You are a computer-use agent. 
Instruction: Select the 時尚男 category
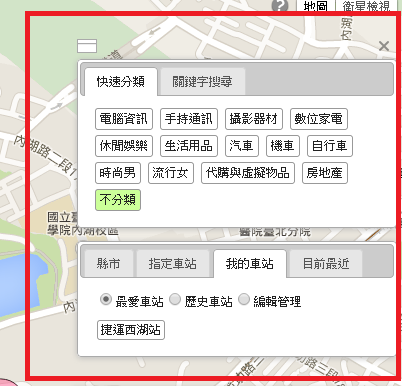tap(118, 173)
